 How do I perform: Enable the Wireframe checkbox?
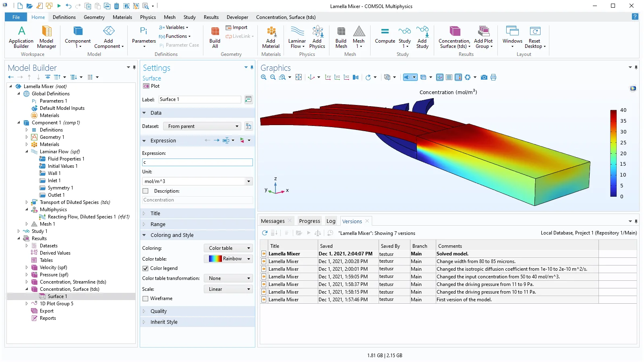(x=146, y=298)
